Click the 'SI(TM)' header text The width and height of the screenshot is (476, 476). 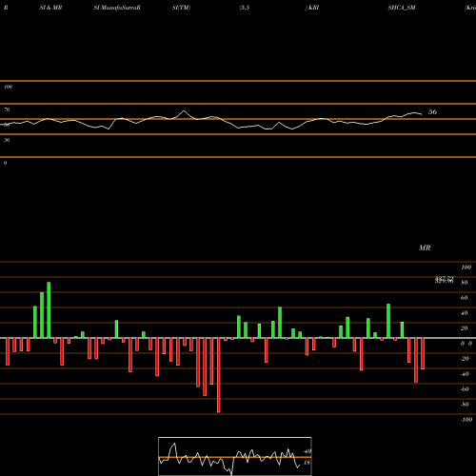[181, 8]
